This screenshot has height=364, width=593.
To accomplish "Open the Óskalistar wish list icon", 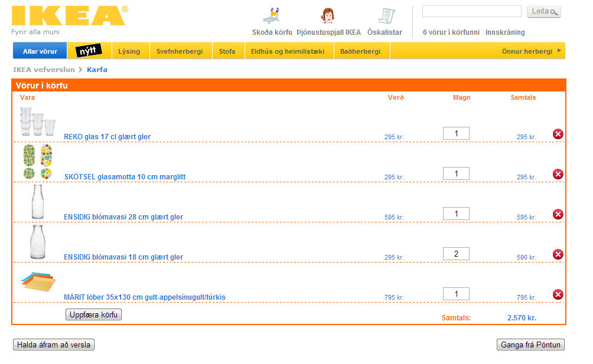I will (385, 17).
